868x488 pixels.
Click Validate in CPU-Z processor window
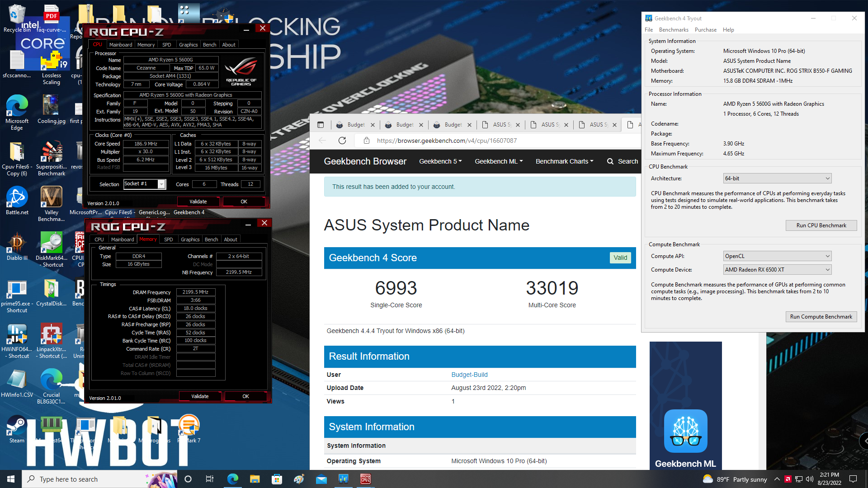(198, 202)
